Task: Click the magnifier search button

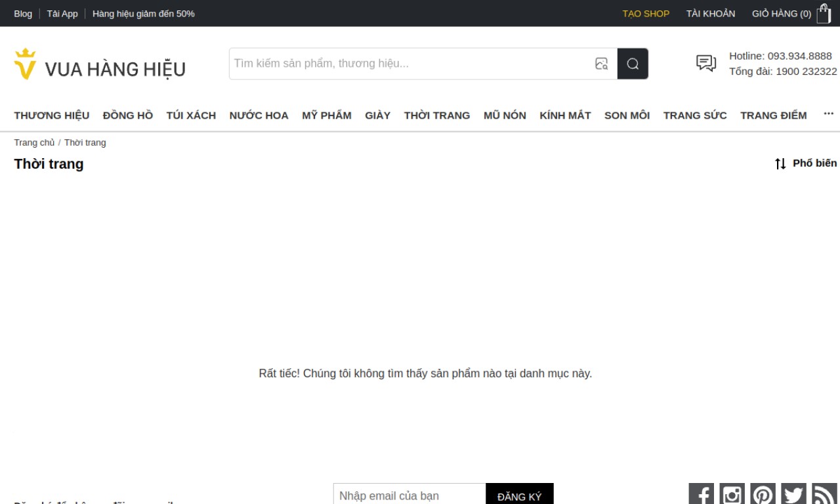Action: [633, 64]
